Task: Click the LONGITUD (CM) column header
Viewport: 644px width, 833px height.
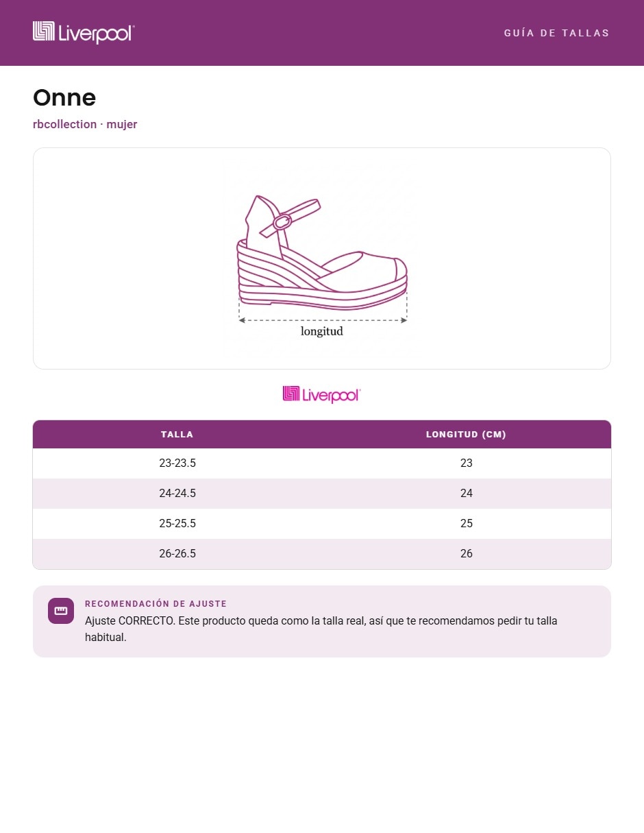Action: click(x=467, y=434)
